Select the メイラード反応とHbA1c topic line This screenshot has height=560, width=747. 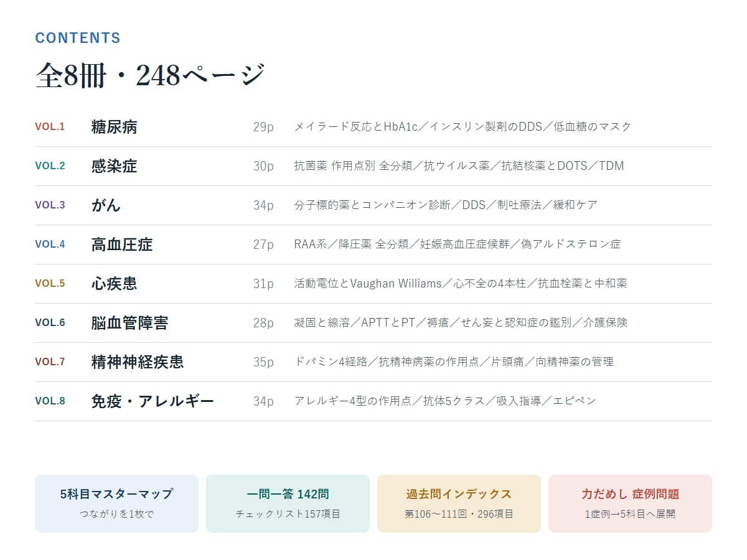click(x=463, y=127)
